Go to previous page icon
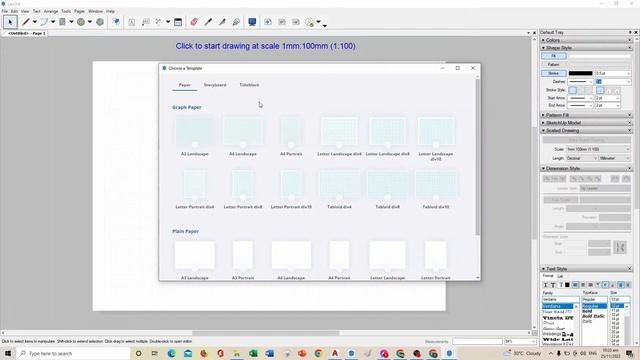640x360 pixels. (282, 22)
